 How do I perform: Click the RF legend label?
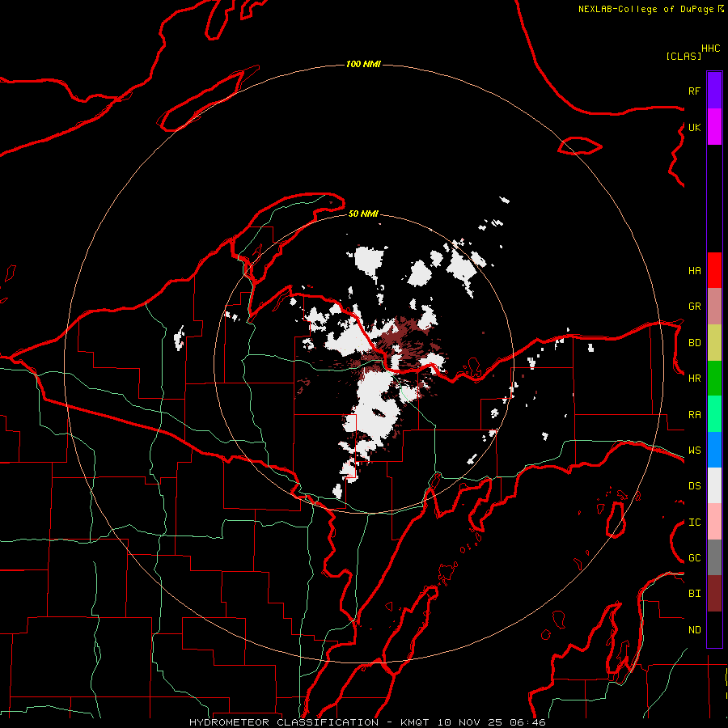[x=694, y=91]
